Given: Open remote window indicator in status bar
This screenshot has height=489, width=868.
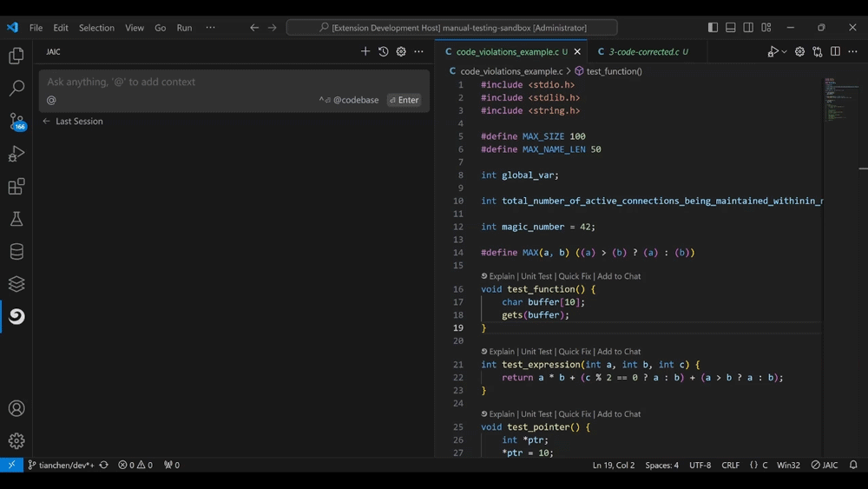Looking at the screenshot, I should click(x=11, y=466).
